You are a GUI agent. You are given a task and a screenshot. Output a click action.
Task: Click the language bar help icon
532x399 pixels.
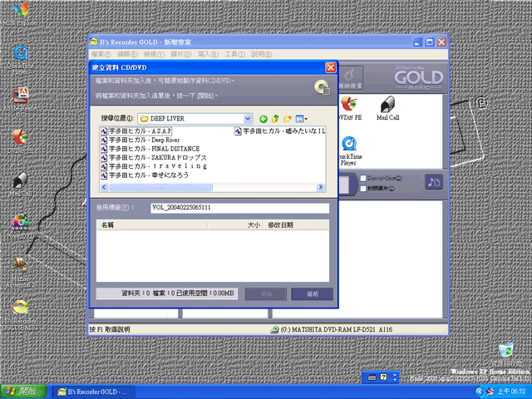pyautogui.click(x=384, y=377)
